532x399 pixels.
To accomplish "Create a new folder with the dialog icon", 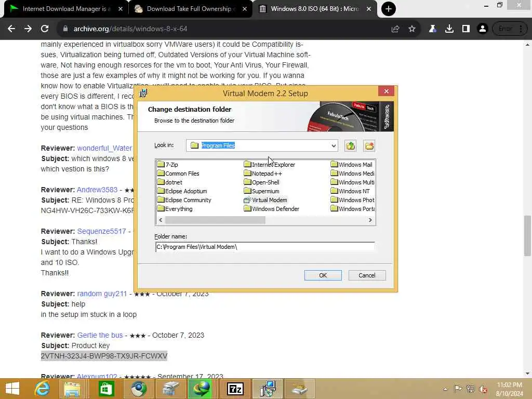I will (x=369, y=146).
